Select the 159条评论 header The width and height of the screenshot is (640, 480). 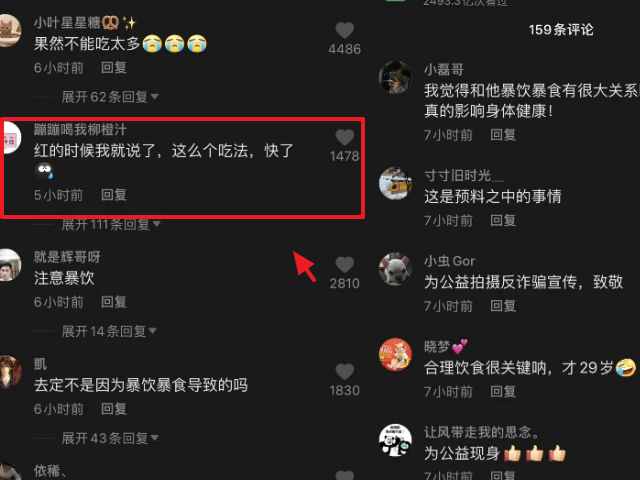coord(561,29)
